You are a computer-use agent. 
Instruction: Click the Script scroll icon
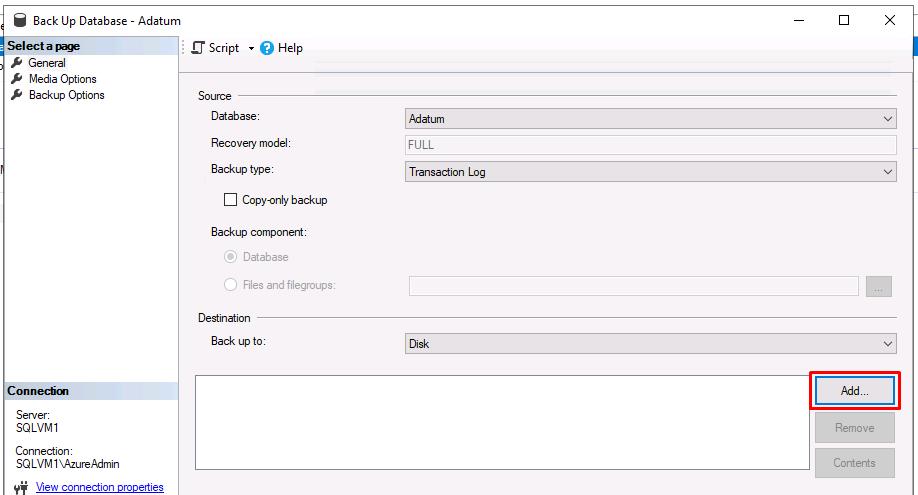click(198, 48)
